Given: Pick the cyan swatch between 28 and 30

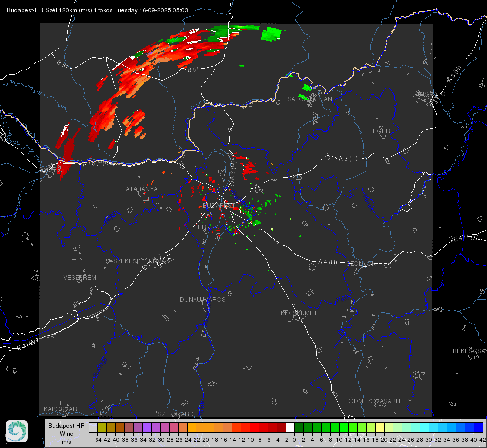Looking at the screenshot, I should [x=424, y=427].
